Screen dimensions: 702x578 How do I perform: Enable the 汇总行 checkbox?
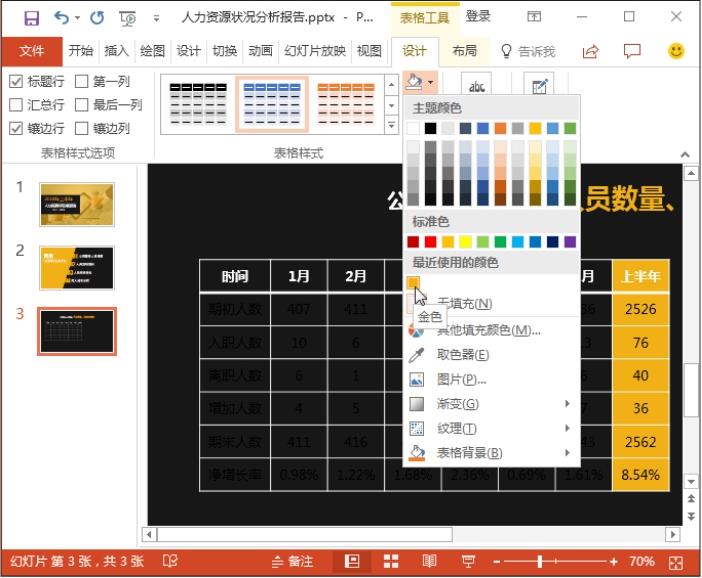click(16, 105)
